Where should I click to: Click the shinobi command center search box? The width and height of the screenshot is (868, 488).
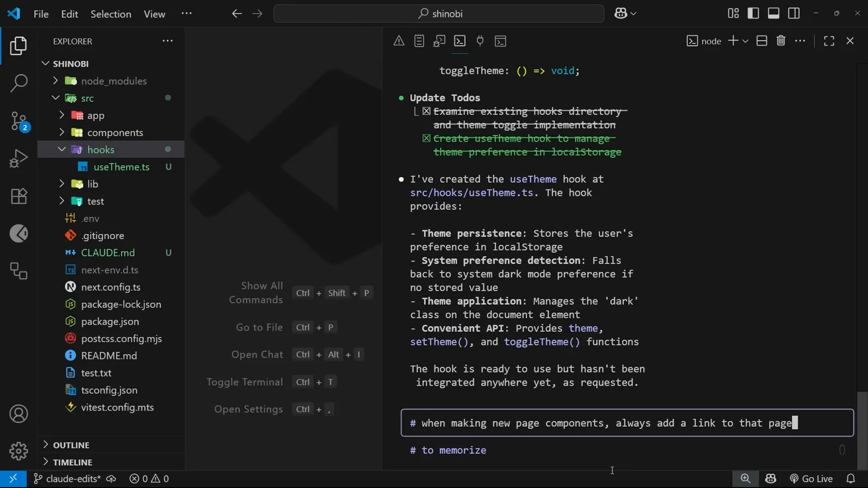[x=439, y=14]
